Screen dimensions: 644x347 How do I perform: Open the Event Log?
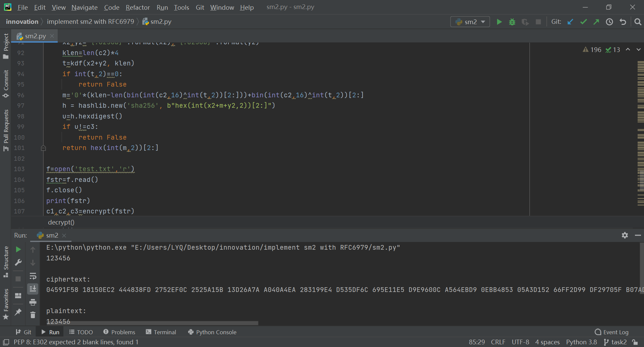point(615,332)
